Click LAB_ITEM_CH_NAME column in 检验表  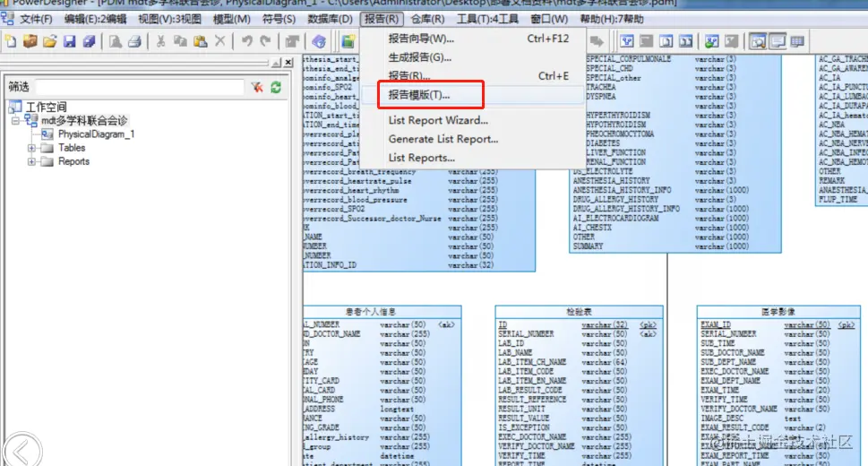point(532,362)
